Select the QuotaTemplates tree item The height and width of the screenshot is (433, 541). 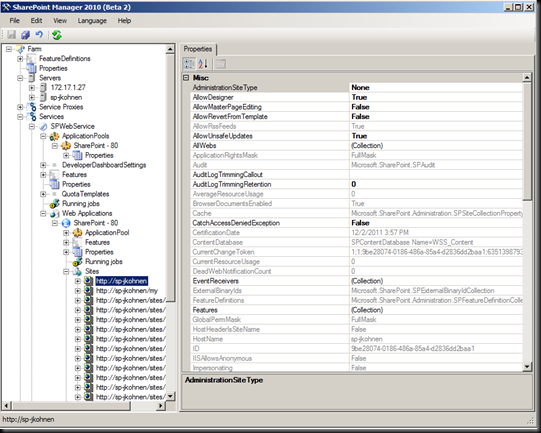tap(85, 194)
